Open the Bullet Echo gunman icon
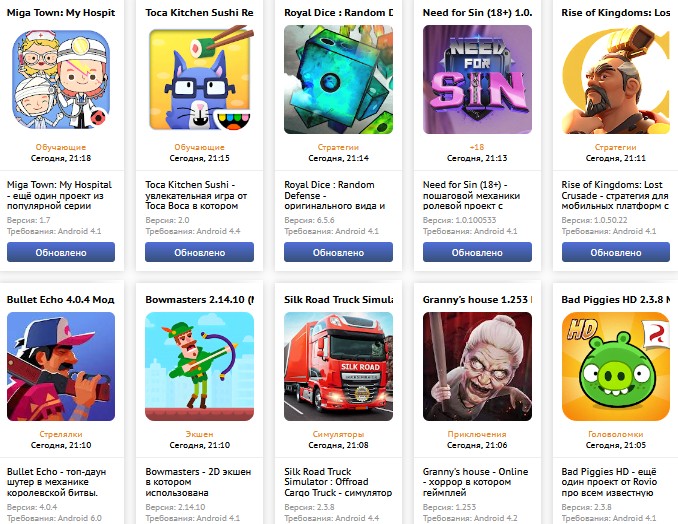Image resolution: width=678 pixels, height=524 pixels. point(61,366)
